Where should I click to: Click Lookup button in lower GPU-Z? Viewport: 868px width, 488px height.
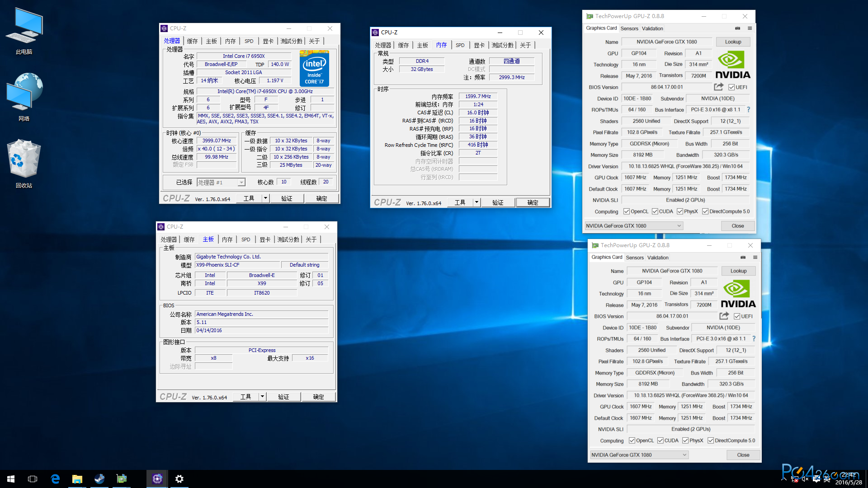pos(738,271)
